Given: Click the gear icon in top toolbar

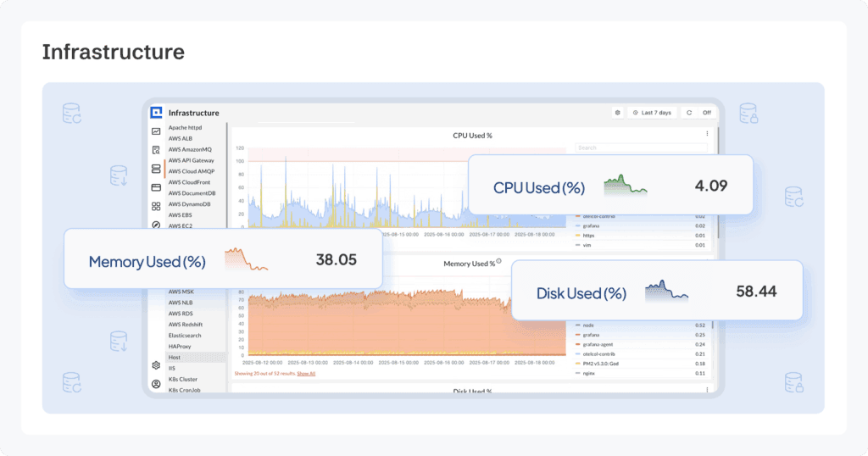Looking at the screenshot, I should click(618, 113).
